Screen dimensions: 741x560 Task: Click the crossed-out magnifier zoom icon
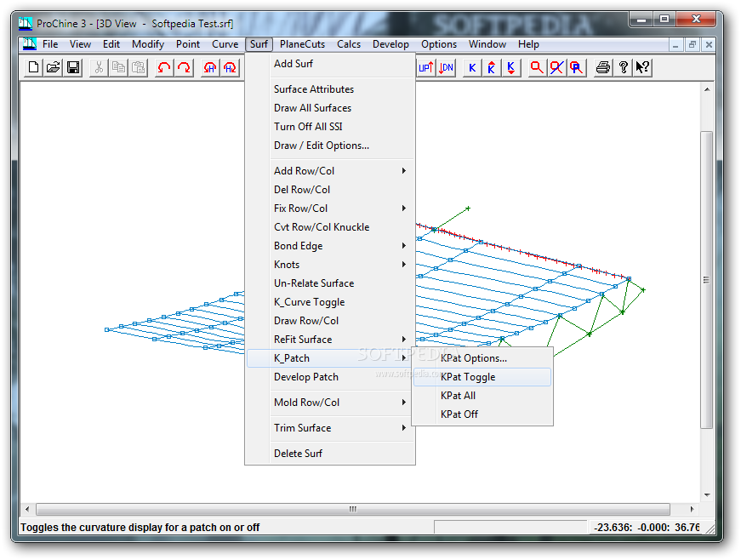tap(556, 67)
